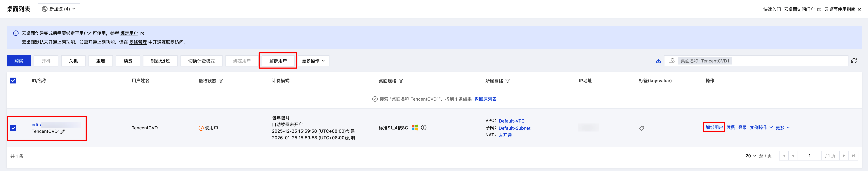
Task: Expand the 更多操作 dropdown
Action: (313, 61)
